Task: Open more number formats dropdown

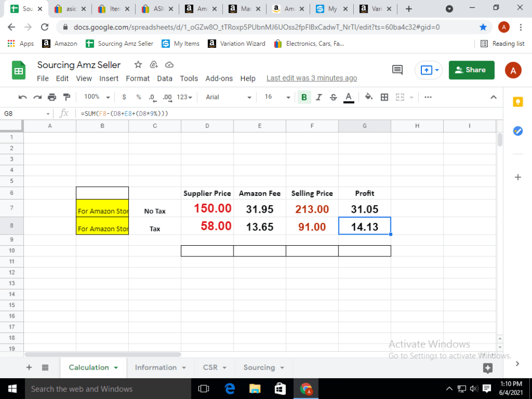Action: tap(184, 97)
